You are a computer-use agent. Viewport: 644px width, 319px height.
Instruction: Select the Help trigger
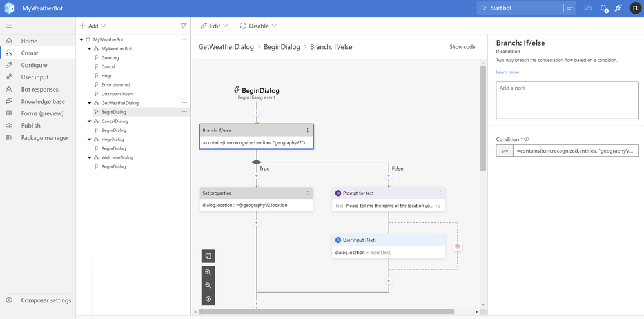(106, 76)
